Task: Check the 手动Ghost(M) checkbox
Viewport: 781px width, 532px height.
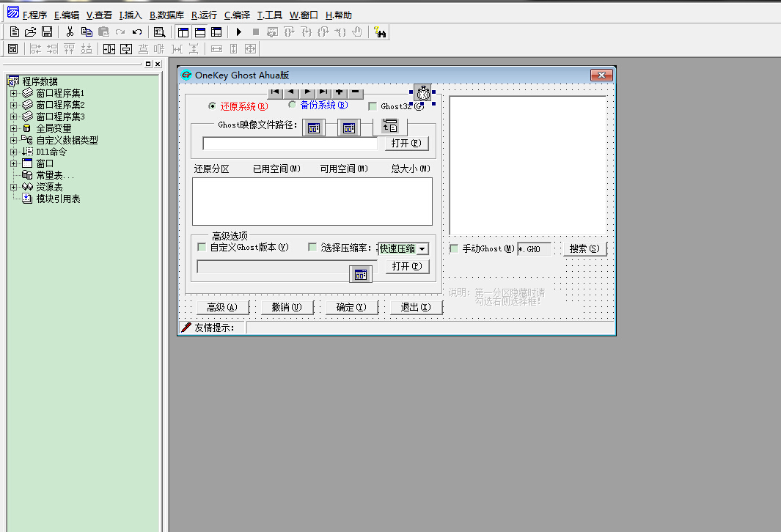Action: tap(454, 248)
